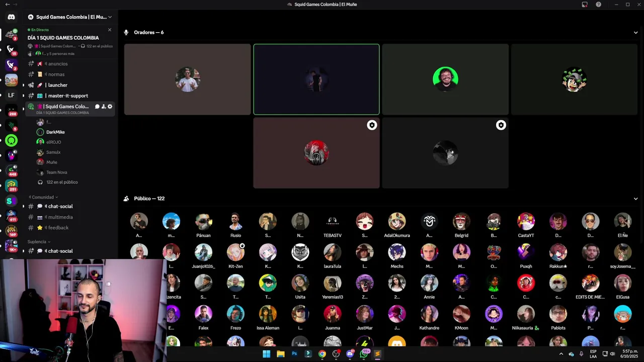
Task: Collapse the Público section
Action: (635, 199)
